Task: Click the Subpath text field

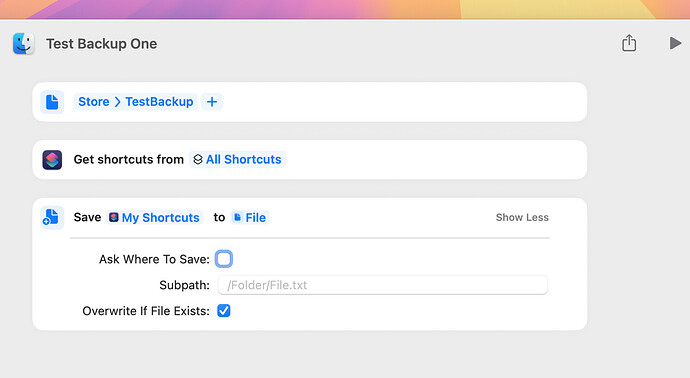Action: pos(382,285)
